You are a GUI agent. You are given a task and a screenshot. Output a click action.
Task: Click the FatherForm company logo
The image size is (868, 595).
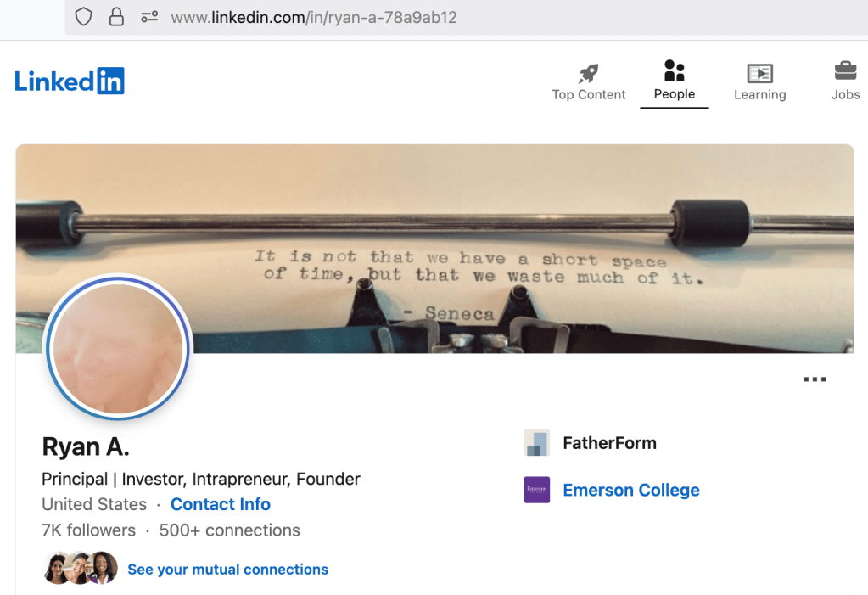pyautogui.click(x=537, y=443)
